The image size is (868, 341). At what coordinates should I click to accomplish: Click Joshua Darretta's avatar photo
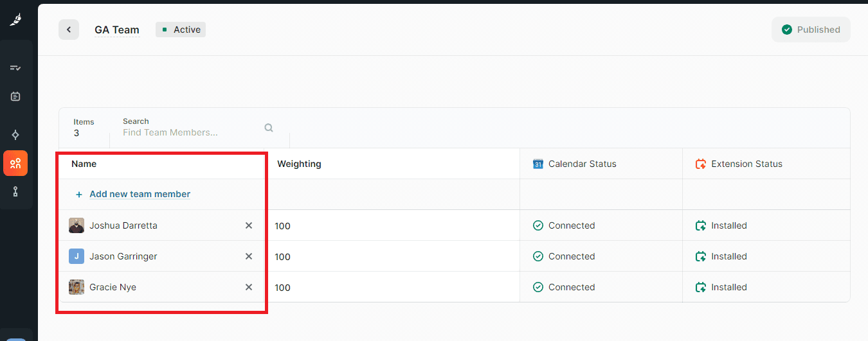[77, 225]
